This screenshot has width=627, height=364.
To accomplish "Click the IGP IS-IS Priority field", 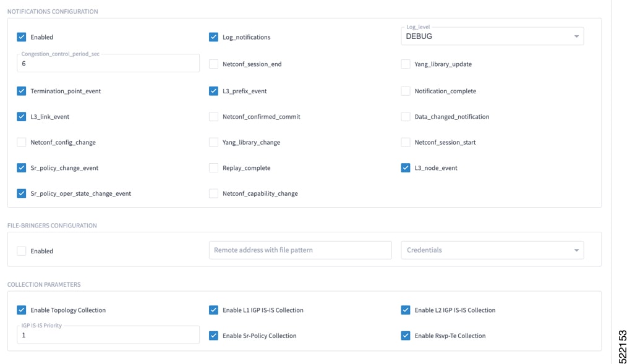I will 108,335.
